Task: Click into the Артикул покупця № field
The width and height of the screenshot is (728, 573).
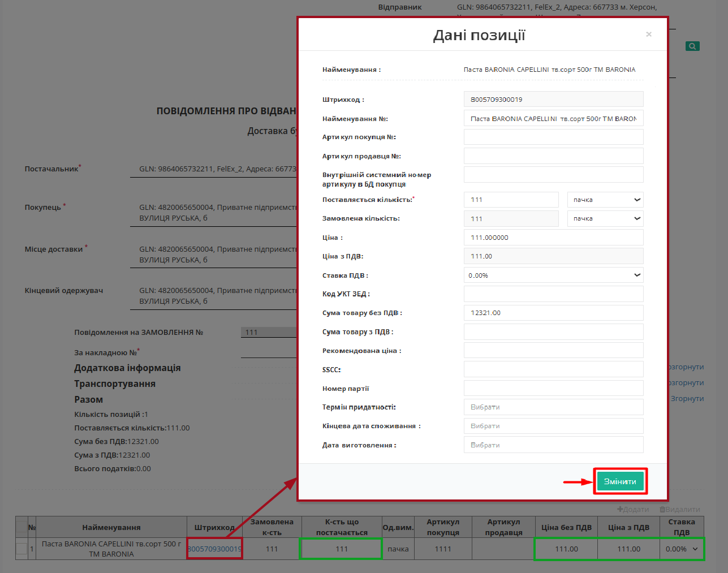Action: click(553, 137)
